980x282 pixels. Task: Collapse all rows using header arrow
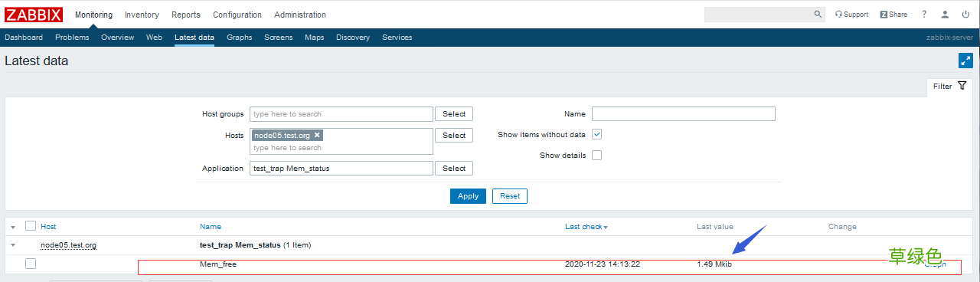[x=13, y=227]
